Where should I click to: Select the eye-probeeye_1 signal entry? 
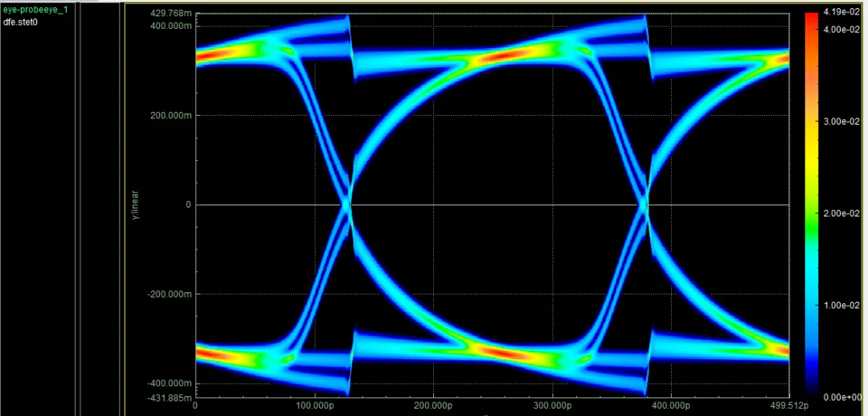(35, 10)
